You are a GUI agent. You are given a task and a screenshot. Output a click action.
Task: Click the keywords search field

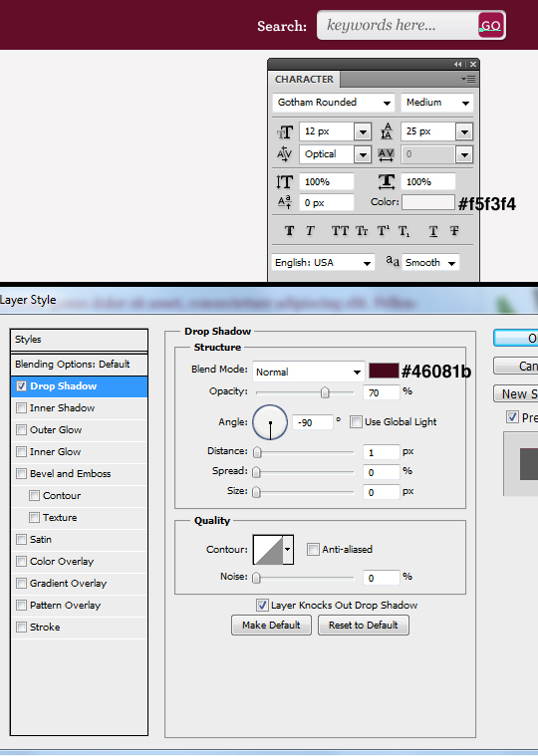[x=398, y=25]
